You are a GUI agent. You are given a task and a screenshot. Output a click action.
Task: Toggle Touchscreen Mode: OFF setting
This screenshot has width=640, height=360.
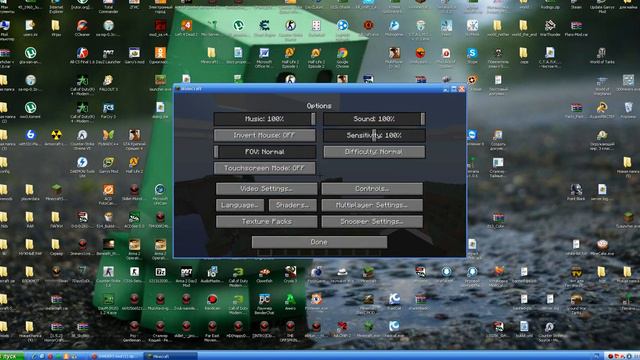[x=264, y=168]
